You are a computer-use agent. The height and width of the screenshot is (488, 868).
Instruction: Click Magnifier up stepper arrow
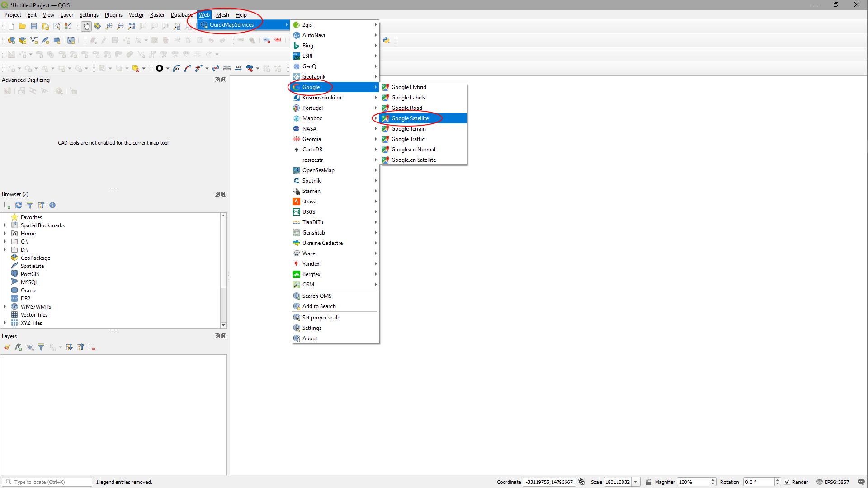pos(713,480)
